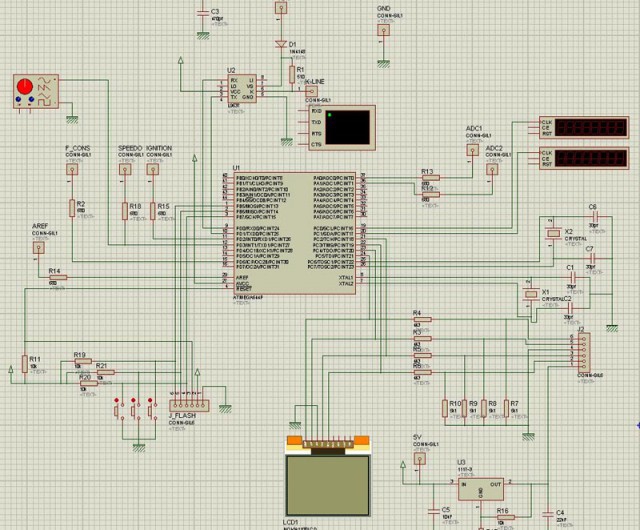
Task: Select the D1 diode symbol
Action: [281, 44]
